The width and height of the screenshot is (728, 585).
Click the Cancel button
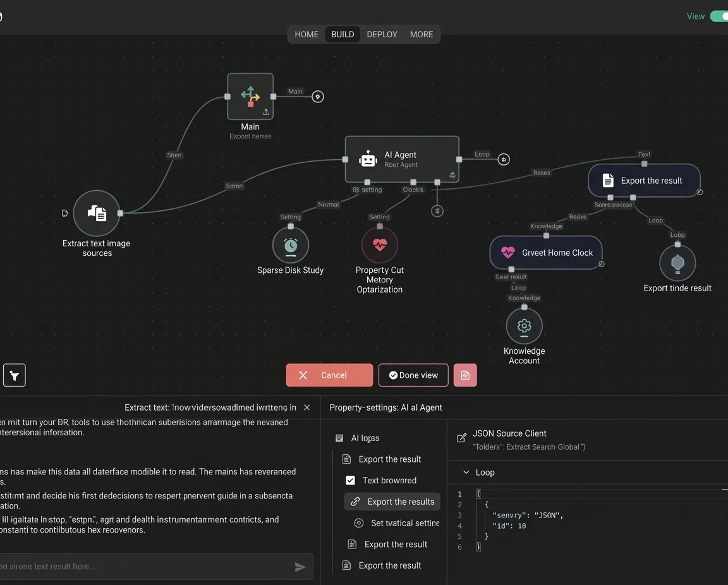pos(329,375)
